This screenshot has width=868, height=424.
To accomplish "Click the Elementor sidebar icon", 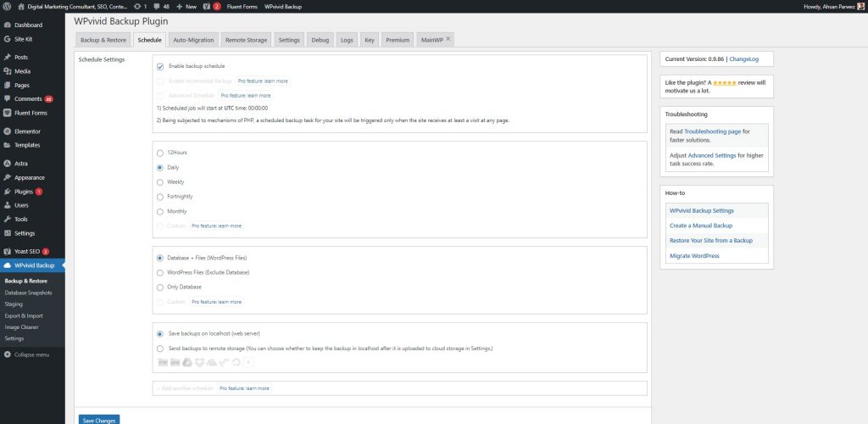I will pos(7,131).
